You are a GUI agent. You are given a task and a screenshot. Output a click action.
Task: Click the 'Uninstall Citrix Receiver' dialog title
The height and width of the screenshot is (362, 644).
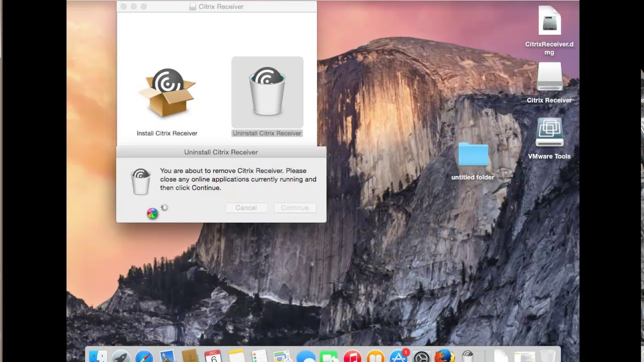click(x=221, y=152)
